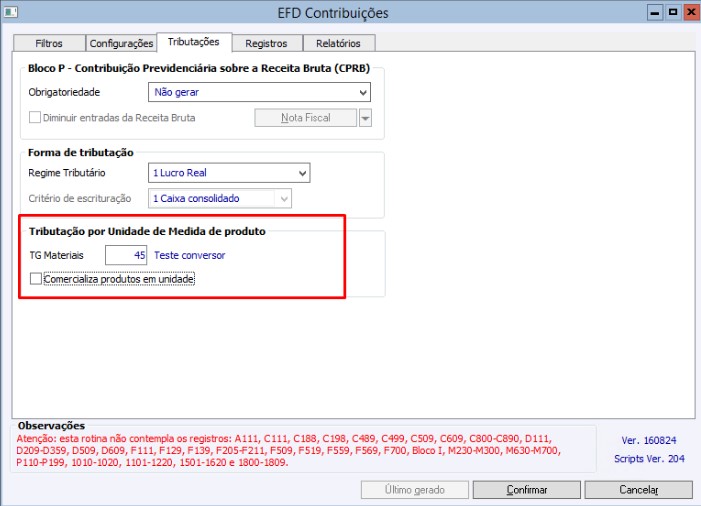Image resolution: width=701 pixels, height=506 pixels.
Task: Click the Último gerado button
Action: [414, 490]
